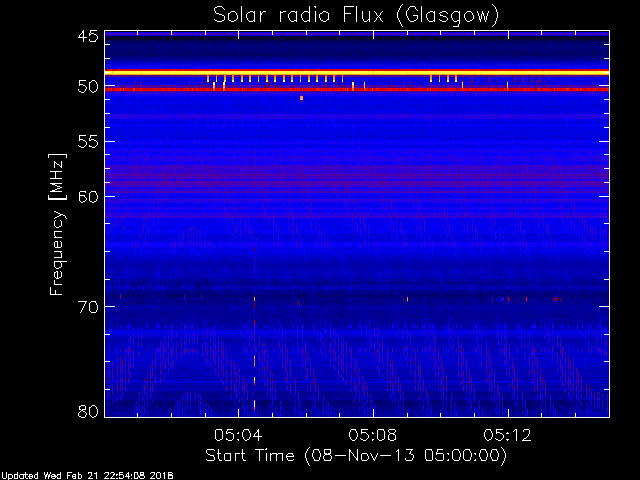Click the 50 MHz frequency axis label
The height and width of the screenshot is (480, 640).
coord(88,87)
